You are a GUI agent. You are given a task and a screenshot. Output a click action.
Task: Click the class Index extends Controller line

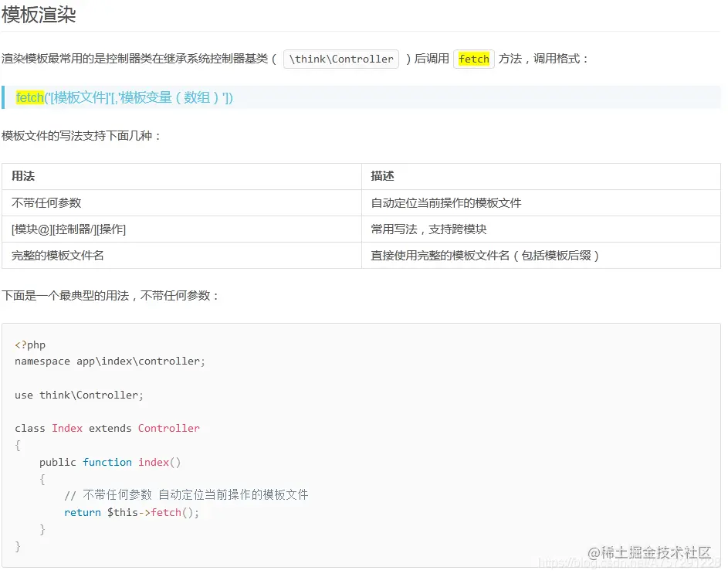(x=107, y=428)
